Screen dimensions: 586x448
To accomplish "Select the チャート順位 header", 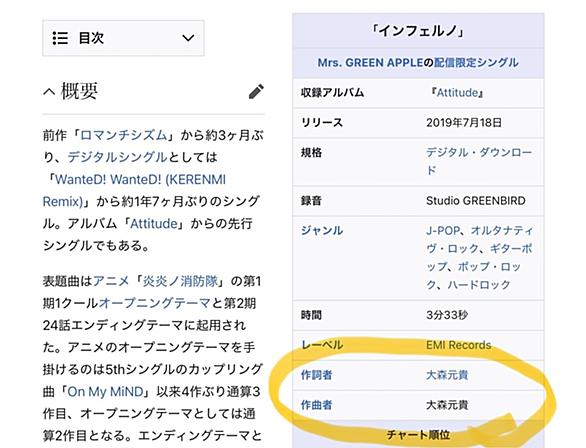I will click(x=418, y=435).
